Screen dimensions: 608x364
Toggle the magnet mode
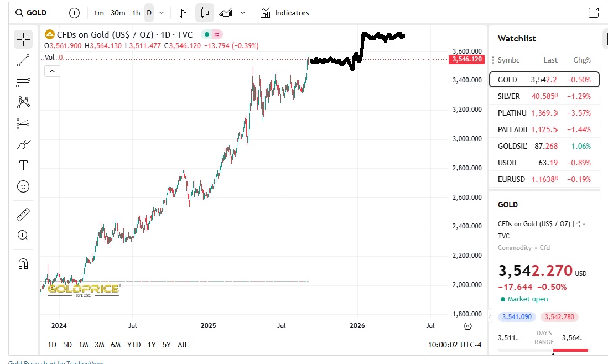pyautogui.click(x=23, y=264)
